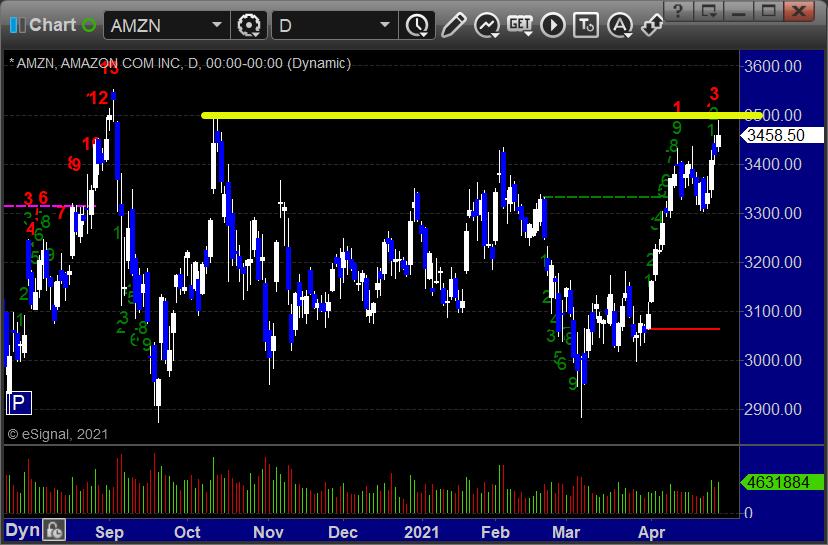
Task: Click the 4631884 volume value label
Action: pos(782,482)
